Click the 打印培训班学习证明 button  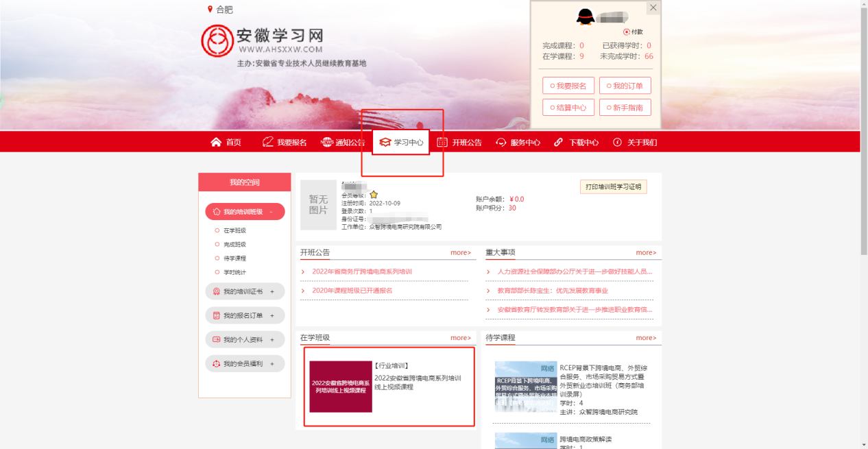tap(614, 186)
